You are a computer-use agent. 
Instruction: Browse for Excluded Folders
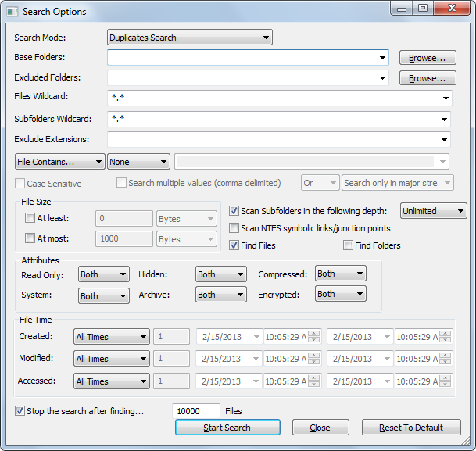click(x=428, y=78)
